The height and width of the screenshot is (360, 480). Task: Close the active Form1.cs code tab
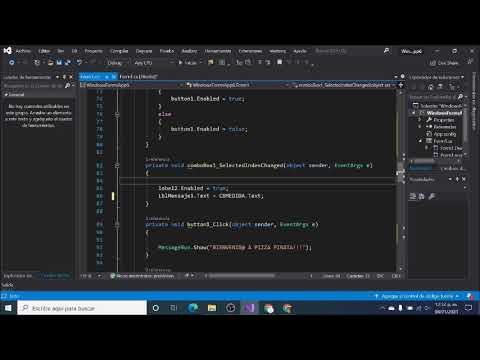tap(113, 77)
